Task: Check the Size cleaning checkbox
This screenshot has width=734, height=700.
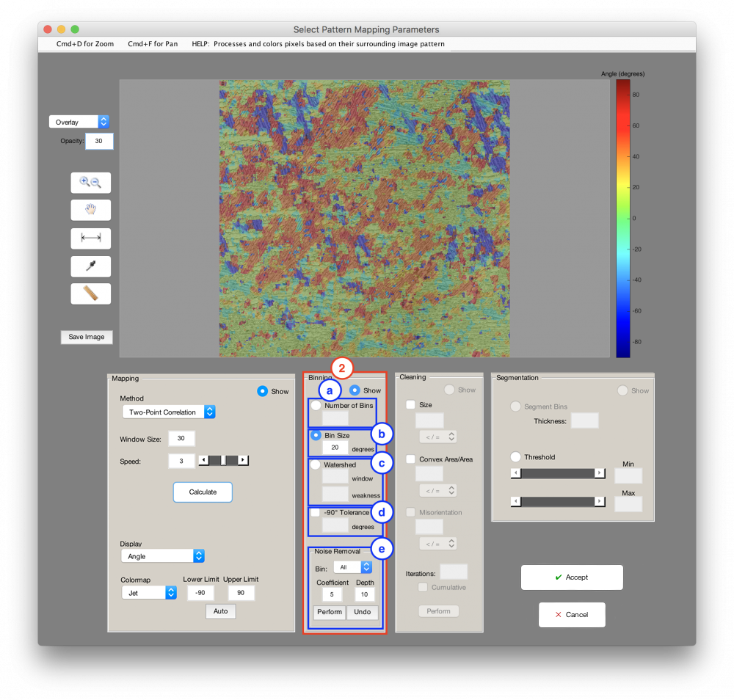Action: (410, 405)
